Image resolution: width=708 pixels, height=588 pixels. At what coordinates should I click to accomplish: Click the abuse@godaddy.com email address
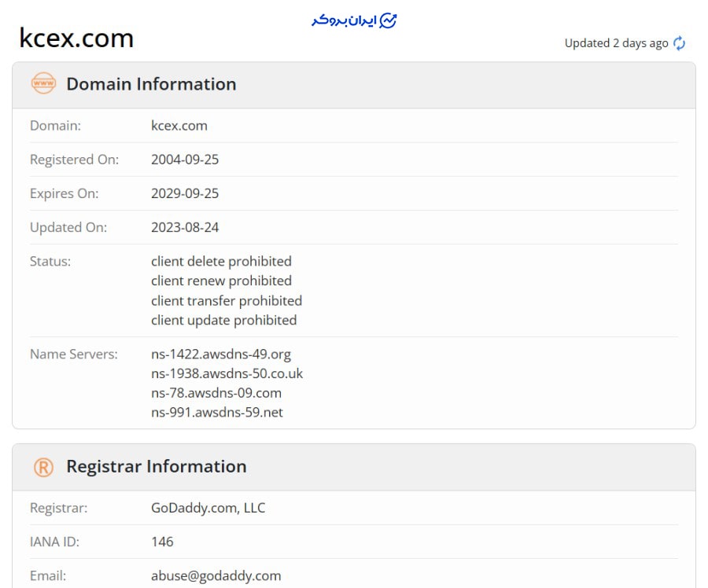[216, 575]
